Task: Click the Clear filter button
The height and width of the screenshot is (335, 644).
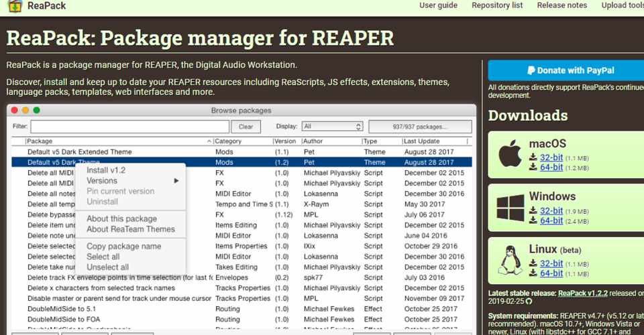Action: tap(246, 127)
